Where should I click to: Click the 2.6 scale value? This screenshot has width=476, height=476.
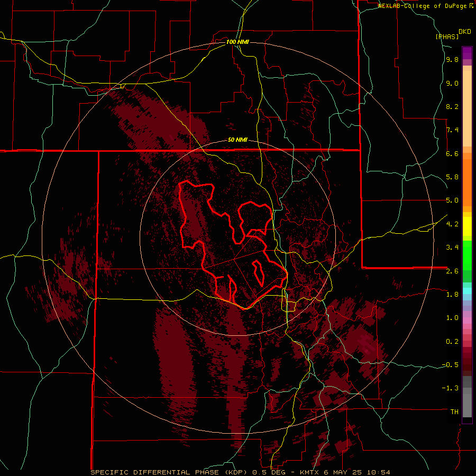point(452,271)
